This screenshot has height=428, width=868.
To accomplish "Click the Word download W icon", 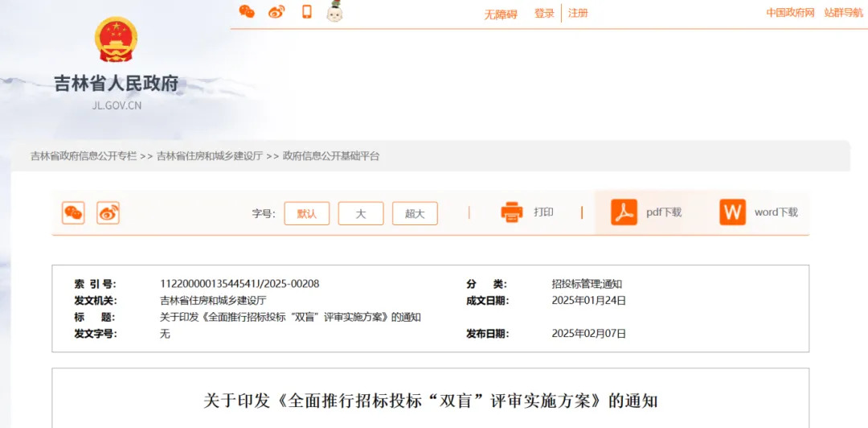I will [732, 212].
